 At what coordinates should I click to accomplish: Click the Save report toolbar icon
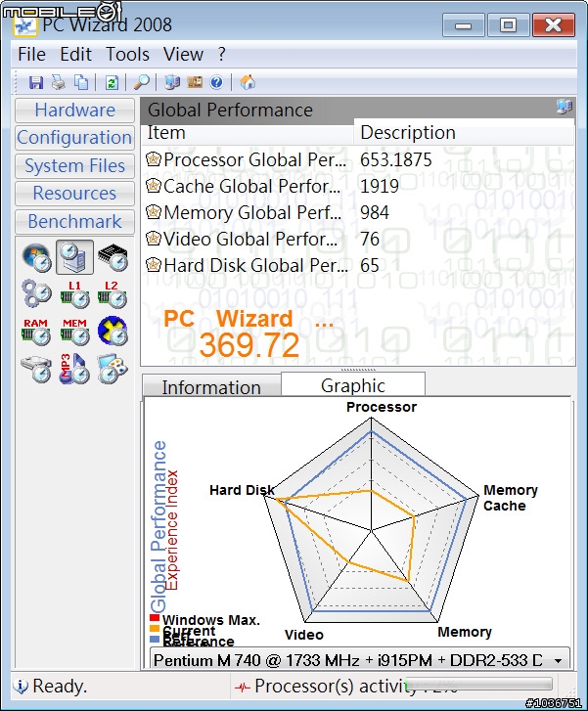[x=36, y=82]
